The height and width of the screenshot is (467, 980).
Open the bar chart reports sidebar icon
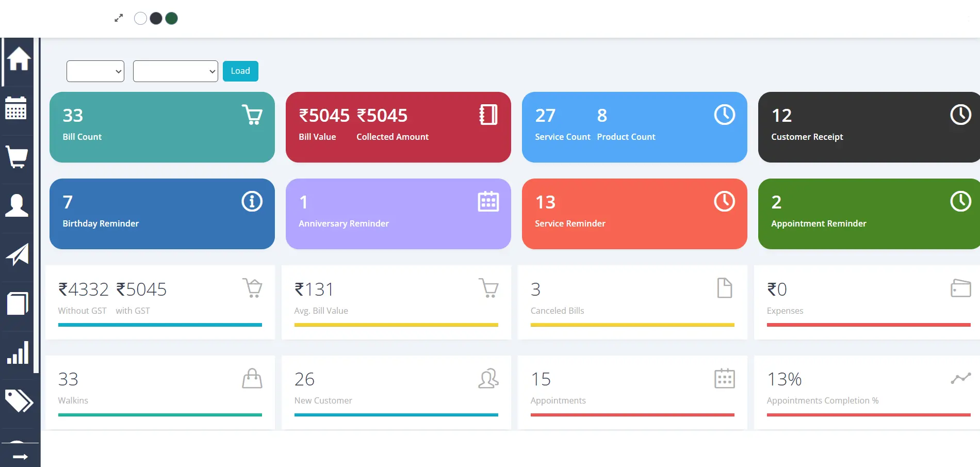click(18, 352)
